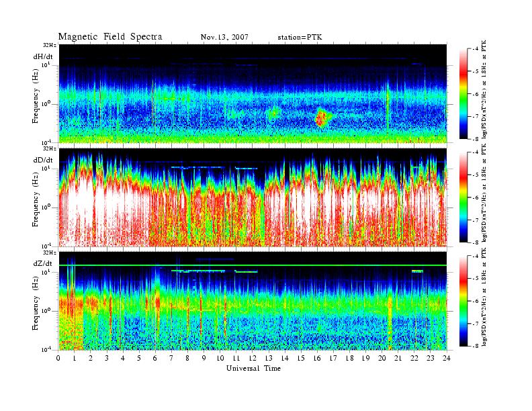Click the "32Hz" label atop the dD/dt panel
Screen dimensions: 532x411
pyautogui.click(x=50, y=148)
